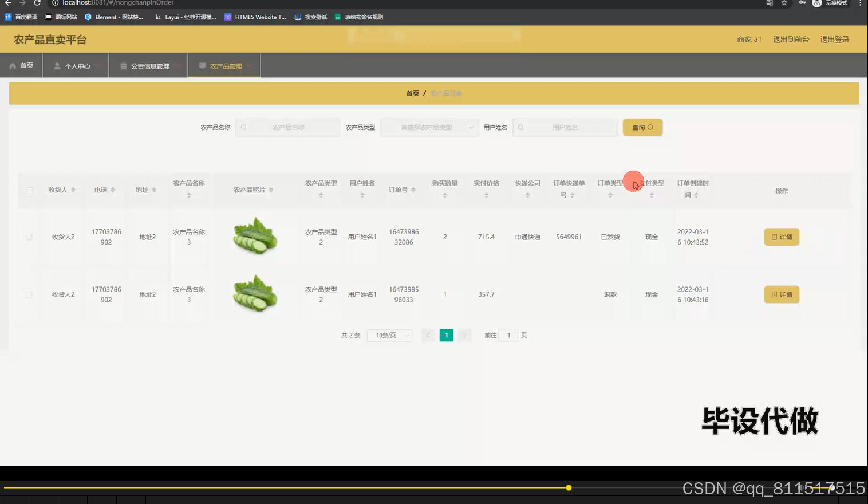Click the video progress bar handle
The height and width of the screenshot is (504, 868).
click(x=569, y=488)
